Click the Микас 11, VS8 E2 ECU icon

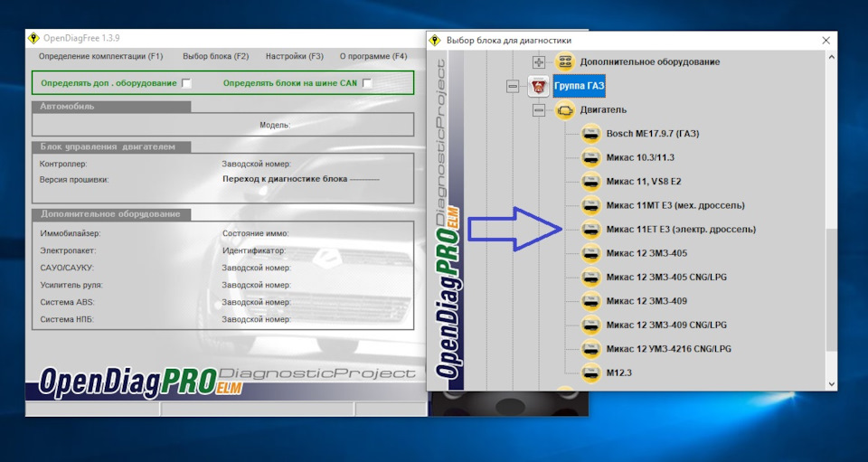click(x=590, y=181)
